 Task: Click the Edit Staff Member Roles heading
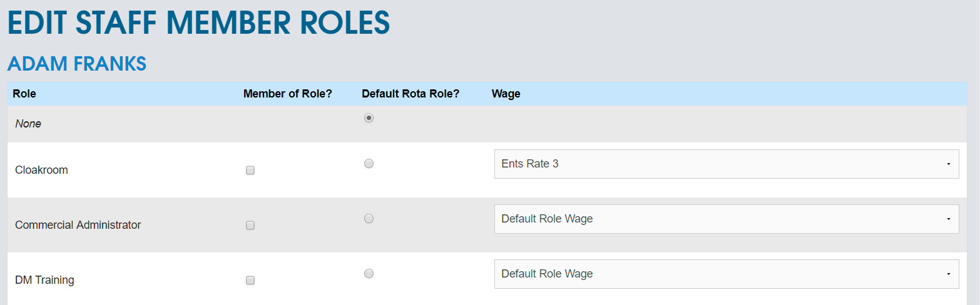coord(198,23)
